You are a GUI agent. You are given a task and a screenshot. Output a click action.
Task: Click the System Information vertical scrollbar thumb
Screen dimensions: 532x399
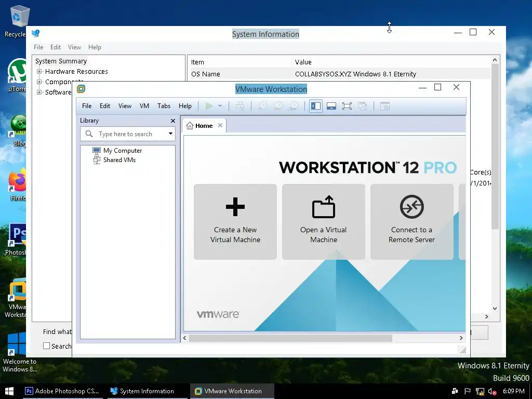coord(495,146)
